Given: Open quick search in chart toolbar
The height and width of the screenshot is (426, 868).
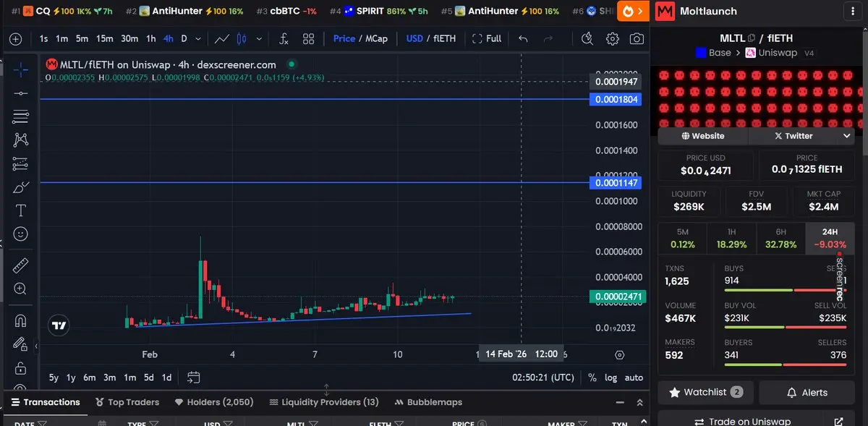Looking at the screenshot, I should [x=587, y=38].
